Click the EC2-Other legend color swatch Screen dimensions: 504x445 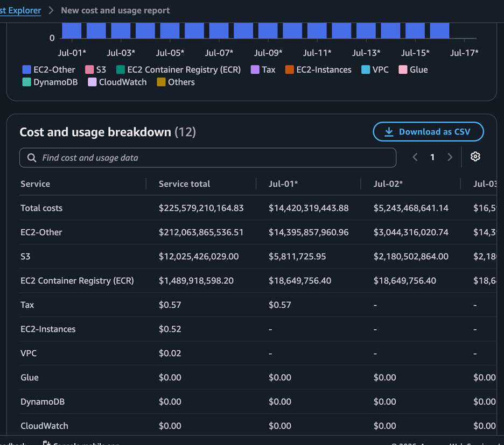click(x=27, y=69)
